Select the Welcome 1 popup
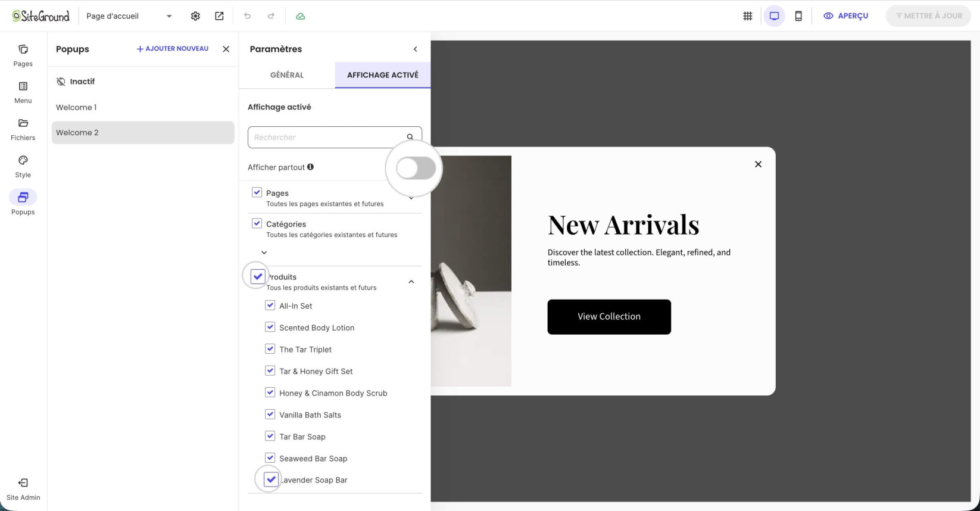This screenshot has height=511, width=980. pyautogui.click(x=143, y=107)
